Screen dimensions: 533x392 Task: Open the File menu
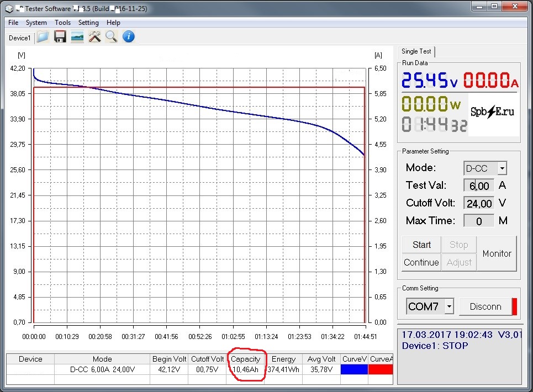coord(13,23)
